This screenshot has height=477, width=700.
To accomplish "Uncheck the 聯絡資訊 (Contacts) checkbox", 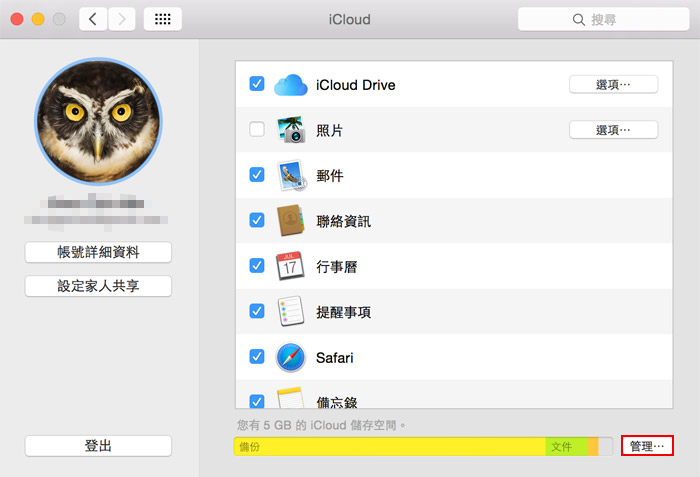I will coord(257,220).
